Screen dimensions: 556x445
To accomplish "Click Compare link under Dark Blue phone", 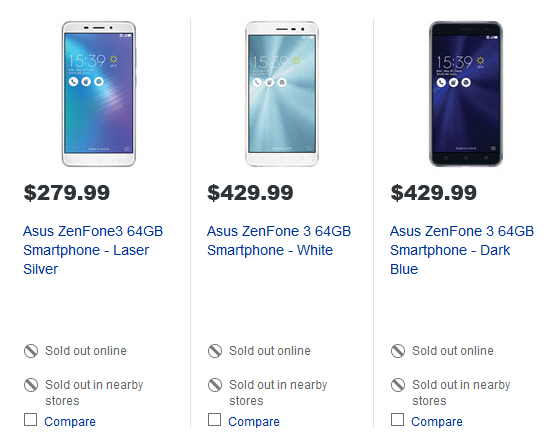I will pyautogui.click(x=437, y=422).
